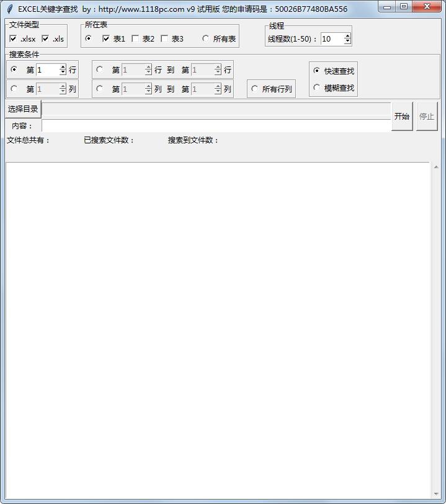
Task: Click the feather app icon in title bar
Action: pos(10,9)
